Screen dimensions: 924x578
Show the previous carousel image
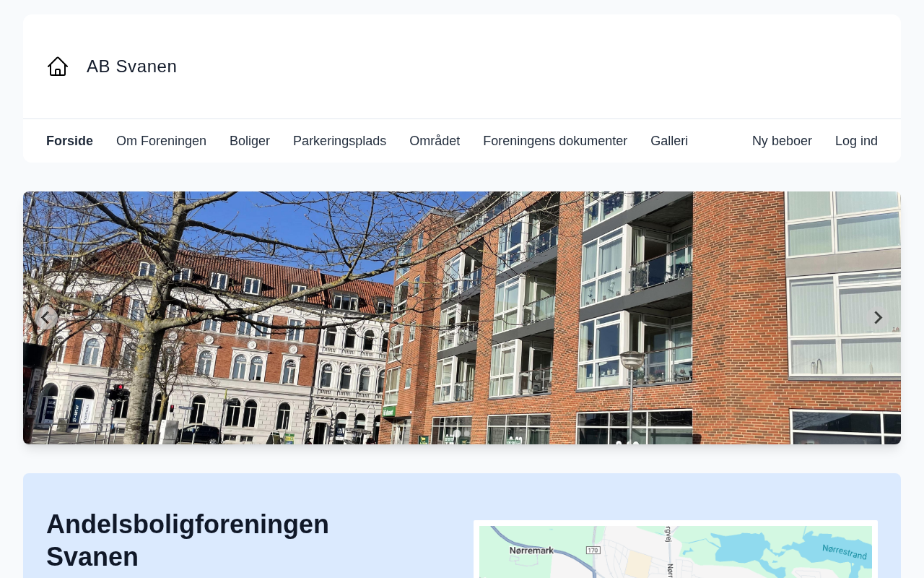click(46, 318)
